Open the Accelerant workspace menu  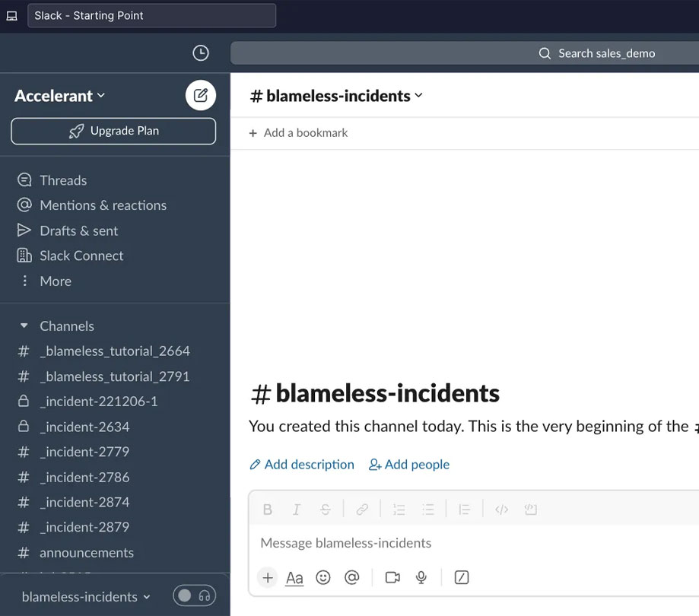click(x=60, y=96)
